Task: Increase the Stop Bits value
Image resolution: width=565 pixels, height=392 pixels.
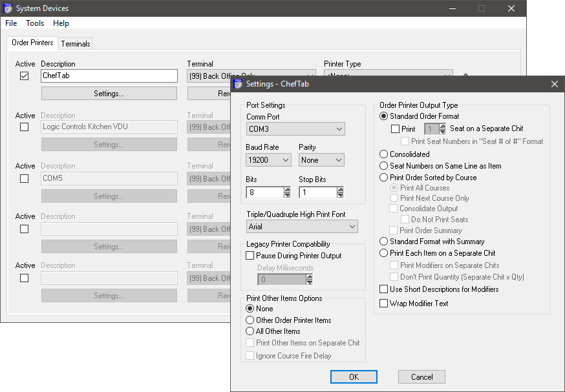Action: pos(340,189)
